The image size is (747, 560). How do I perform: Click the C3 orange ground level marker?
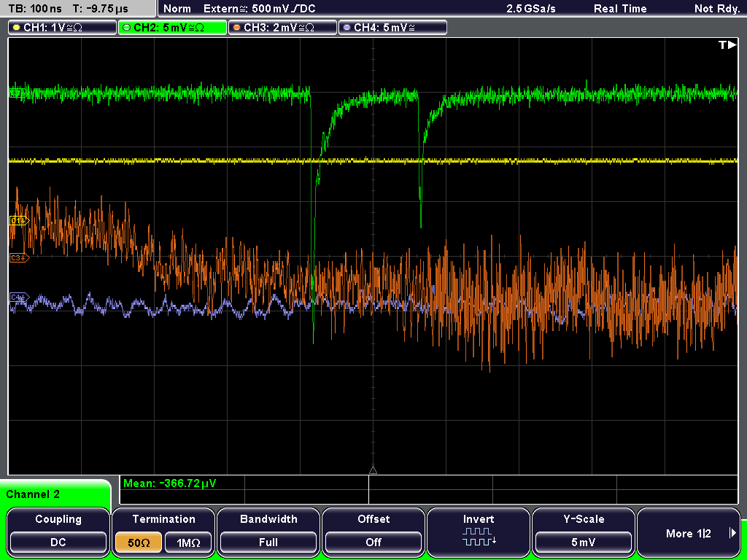[x=19, y=257]
